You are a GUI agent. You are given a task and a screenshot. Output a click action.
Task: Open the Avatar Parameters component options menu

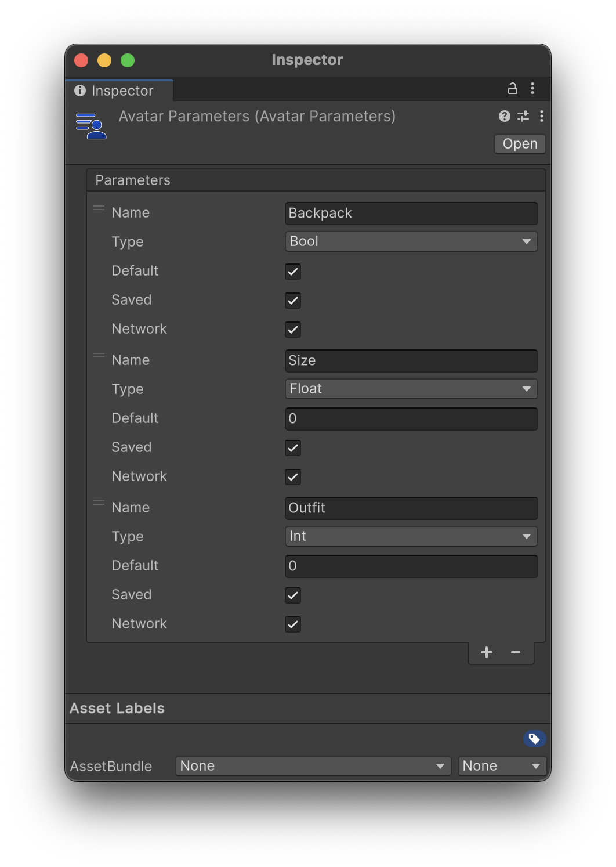pyautogui.click(x=542, y=116)
